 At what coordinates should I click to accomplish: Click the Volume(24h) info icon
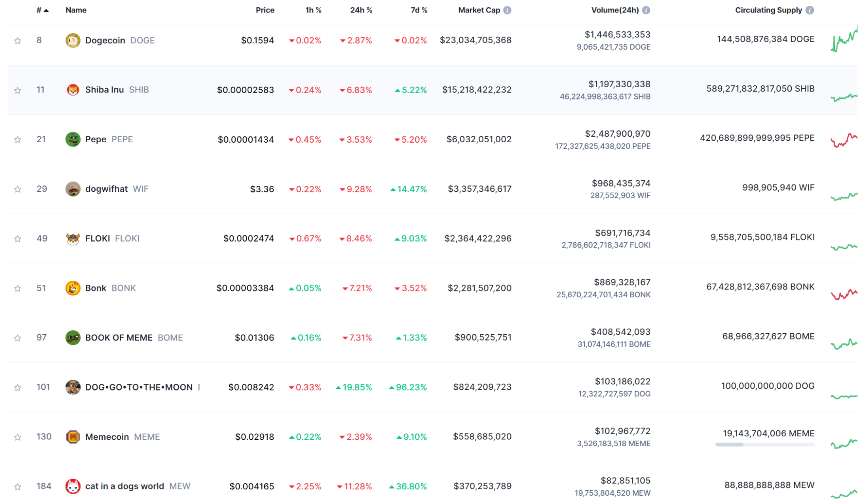[646, 10]
